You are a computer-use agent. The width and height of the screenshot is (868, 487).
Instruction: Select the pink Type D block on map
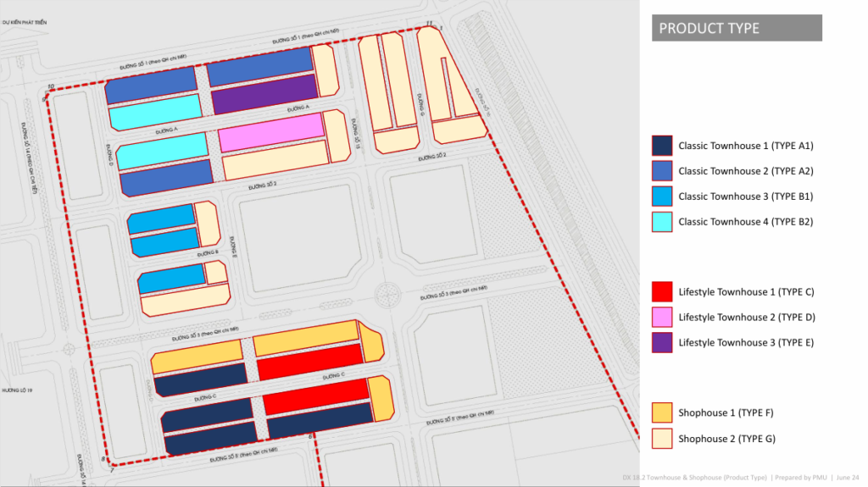pyautogui.click(x=271, y=132)
